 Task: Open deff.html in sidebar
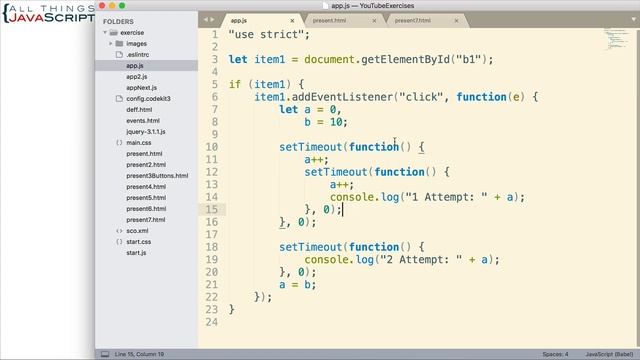139,109
